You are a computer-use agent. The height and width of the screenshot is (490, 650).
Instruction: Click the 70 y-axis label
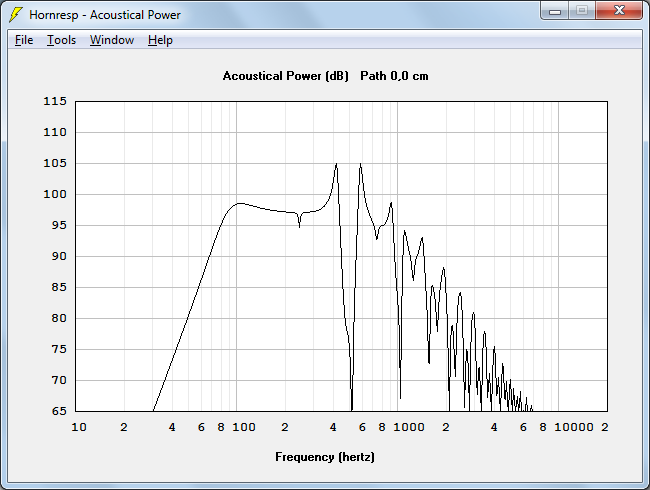pyautogui.click(x=59, y=380)
